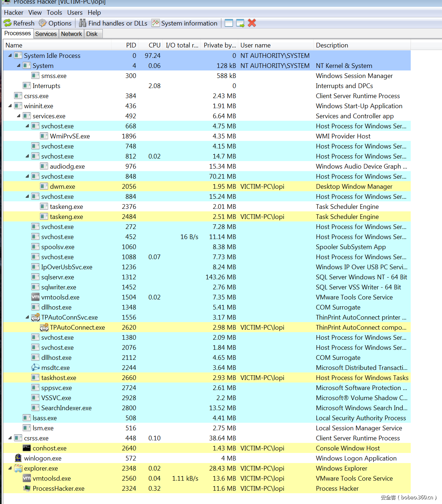Open Options via the gear icon
This screenshot has height=504, width=442.
[x=42, y=23]
